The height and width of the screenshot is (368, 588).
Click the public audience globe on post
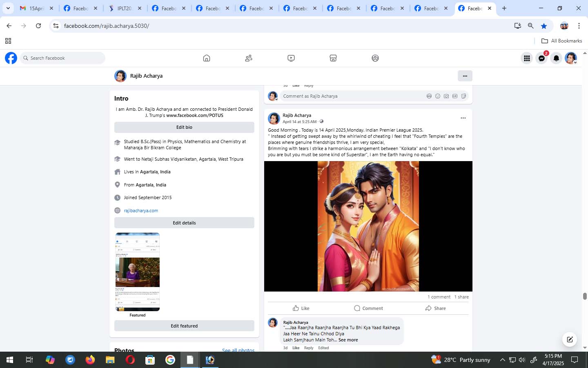(x=322, y=121)
